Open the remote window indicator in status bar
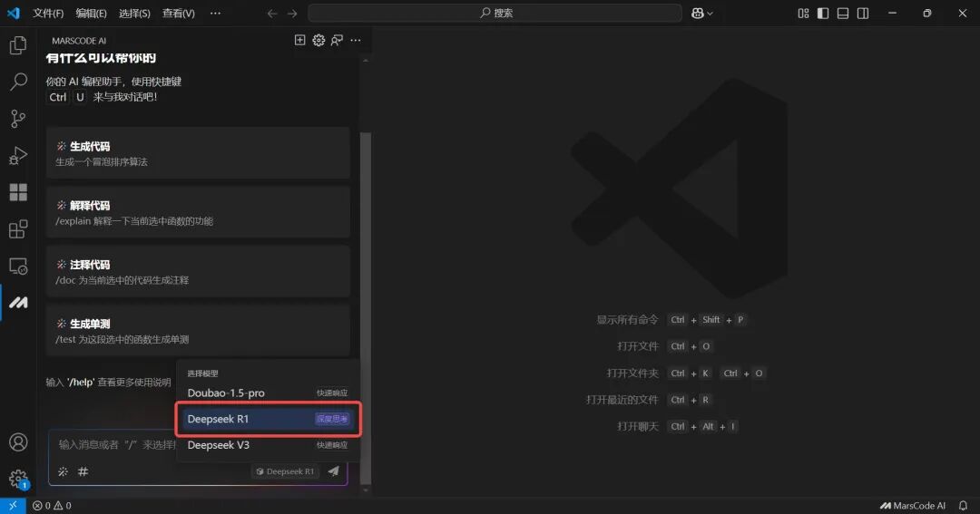Image resolution: width=980 pixels, height=514 pixels. point(13,506)
